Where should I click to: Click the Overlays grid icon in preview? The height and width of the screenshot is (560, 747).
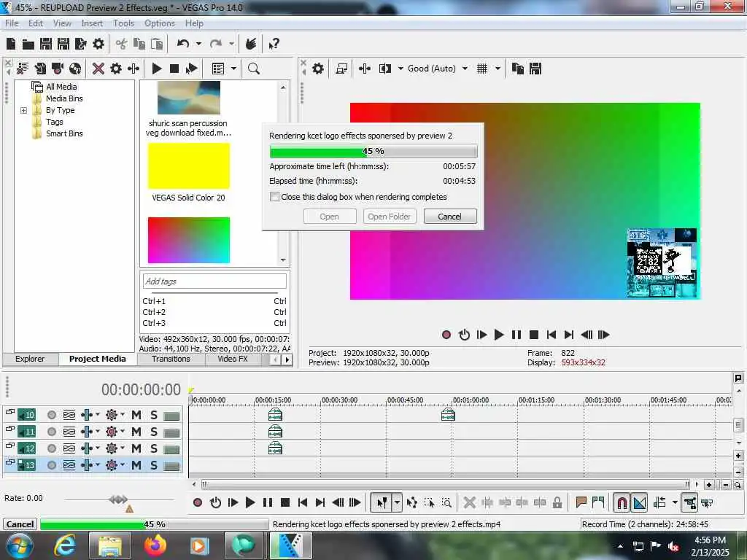pyautogui.click(x=482, y=69)
